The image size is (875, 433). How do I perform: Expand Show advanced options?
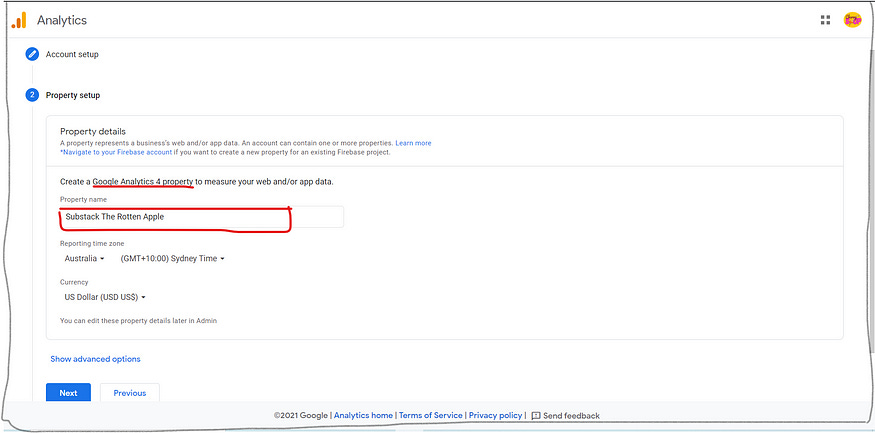(x=95, y=359)
